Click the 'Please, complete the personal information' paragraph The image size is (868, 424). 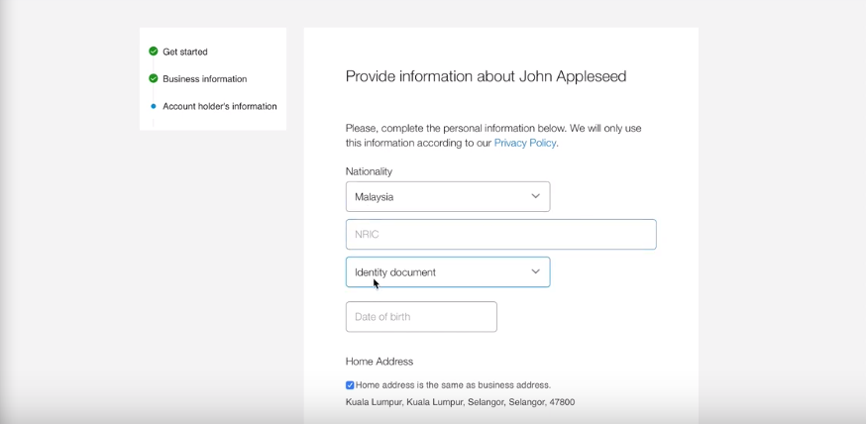coord(492,129)
